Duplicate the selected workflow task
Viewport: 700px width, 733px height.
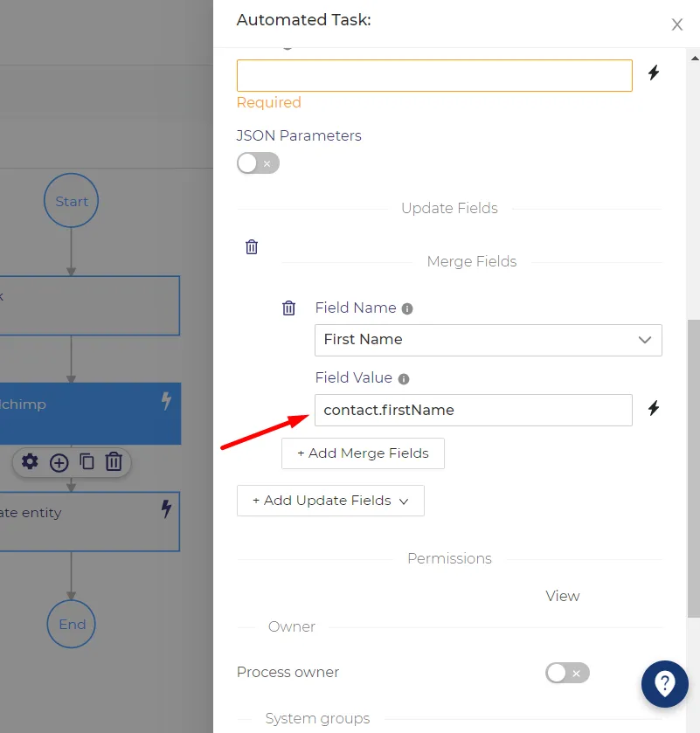[x=87, y=461]
